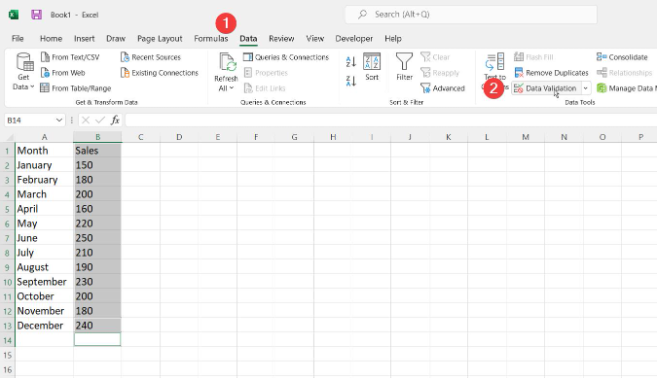Screen dimensions: 657x378
Task: Open the Sort dialog icon
Action: coord(372,62)
